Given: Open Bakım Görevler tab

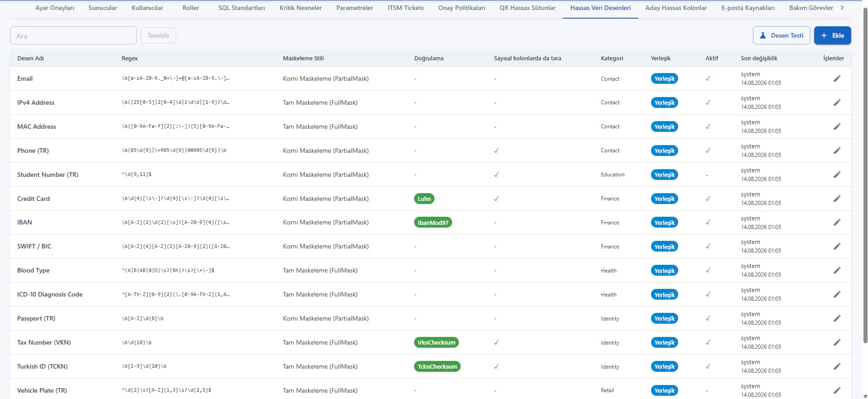Looking at the screenshot, I should [x=811, y=8].
